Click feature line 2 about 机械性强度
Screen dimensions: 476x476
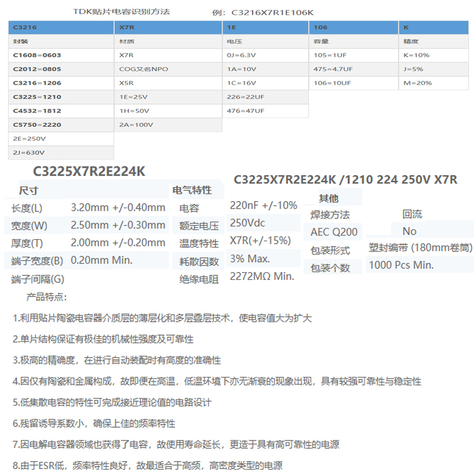point(103,339)
